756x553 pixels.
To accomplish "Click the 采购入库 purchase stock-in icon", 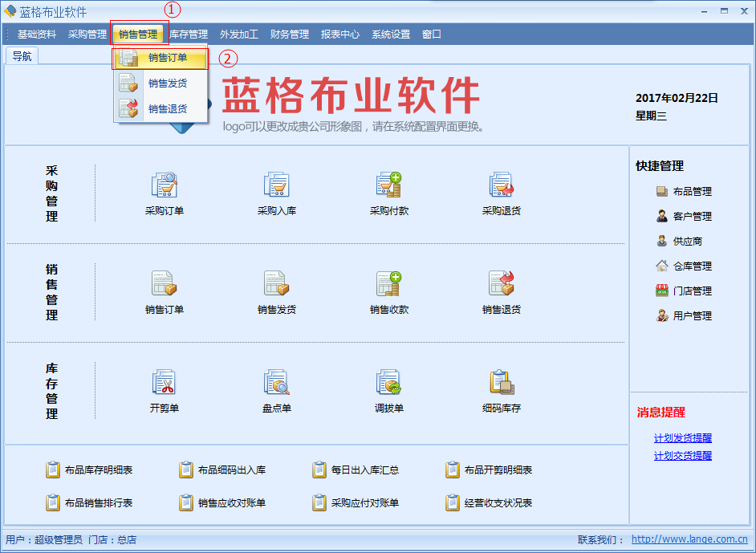I will [277, 186].
